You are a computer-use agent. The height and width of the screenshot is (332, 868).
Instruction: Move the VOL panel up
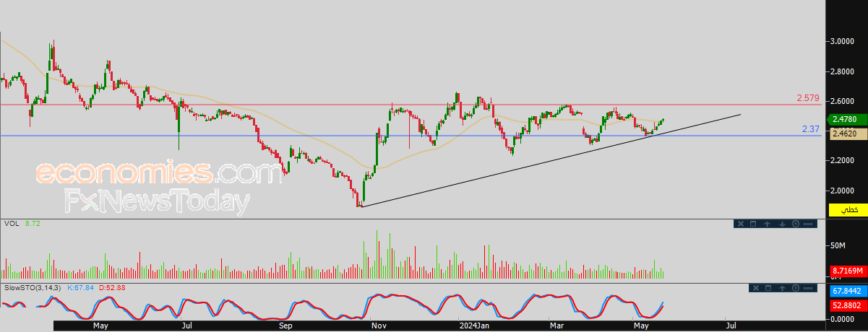[x=767, y=224]
